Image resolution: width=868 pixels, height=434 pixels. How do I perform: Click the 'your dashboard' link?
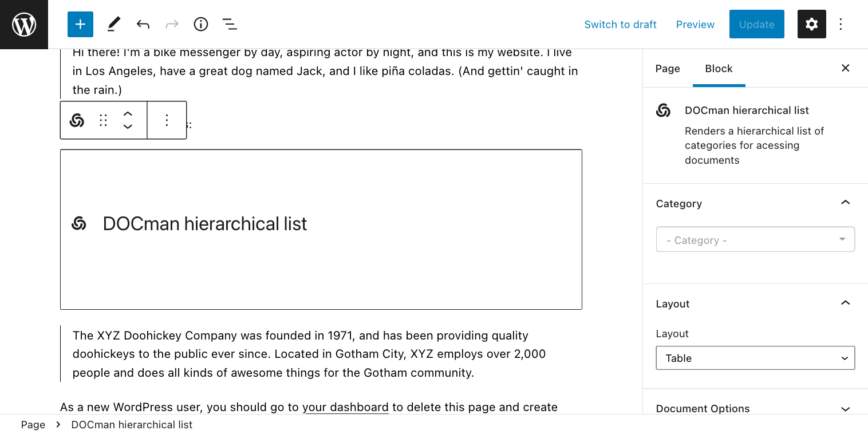click(345, 407)
